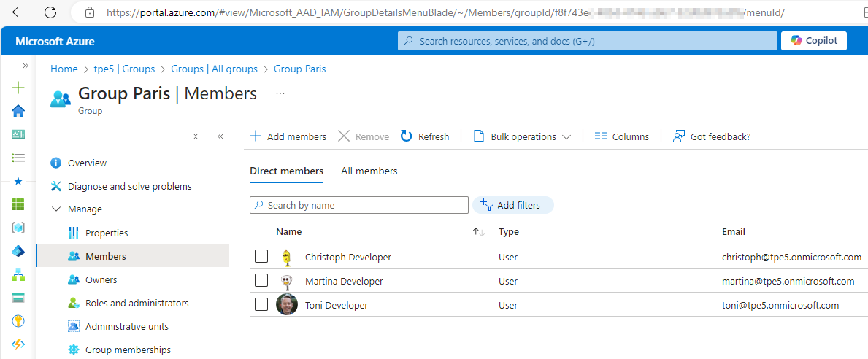Viewport: 868px width, 359px height.
Task: Click the browser page reload icon
Action: coord(50,12)
